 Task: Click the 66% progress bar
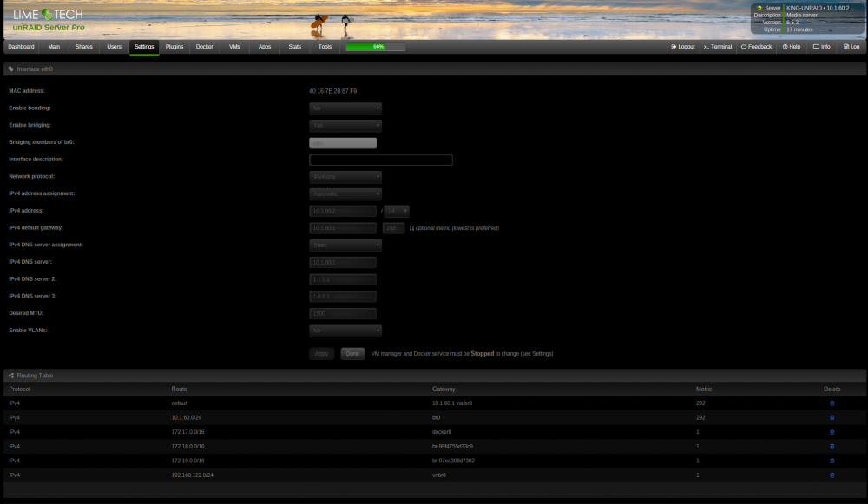pyautogui.click(x=375, y=47)
